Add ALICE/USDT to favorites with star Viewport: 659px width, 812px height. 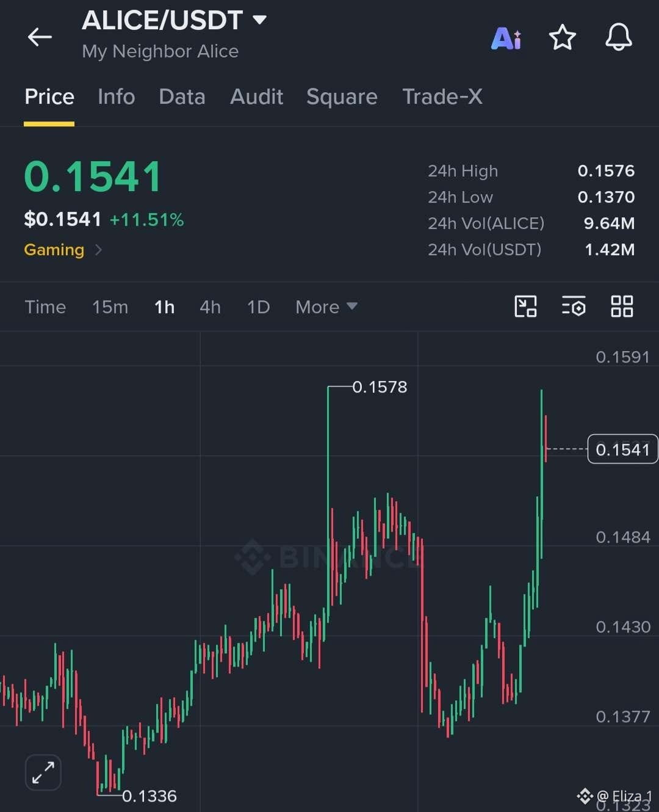[x=563, y=38]
